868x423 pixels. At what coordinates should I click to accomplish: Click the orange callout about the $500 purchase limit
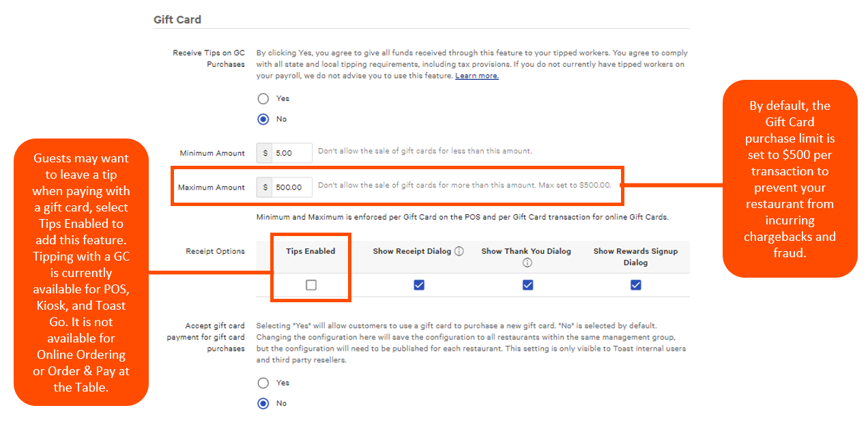pyautogui.click(x=790, y=179)
